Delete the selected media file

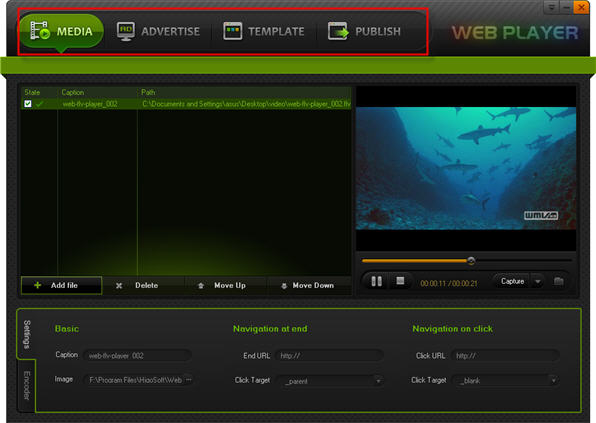(x=143, y=285)
